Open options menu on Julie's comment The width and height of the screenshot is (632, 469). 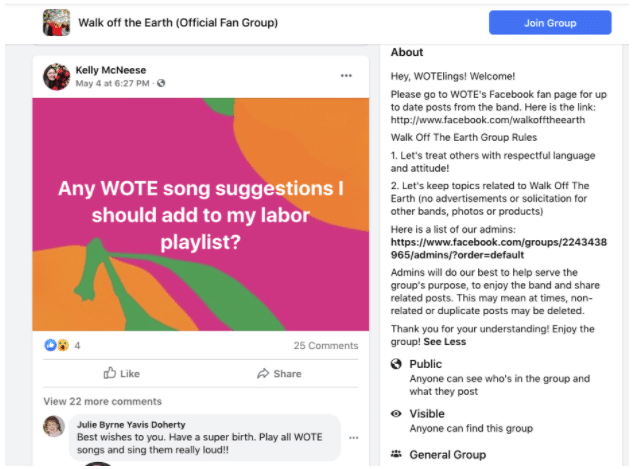(353, 438)
